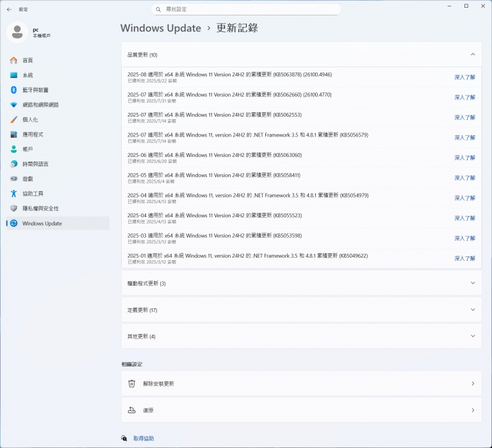
Task: Select 個人化 in the sidebar
Action: click(58, 120)
